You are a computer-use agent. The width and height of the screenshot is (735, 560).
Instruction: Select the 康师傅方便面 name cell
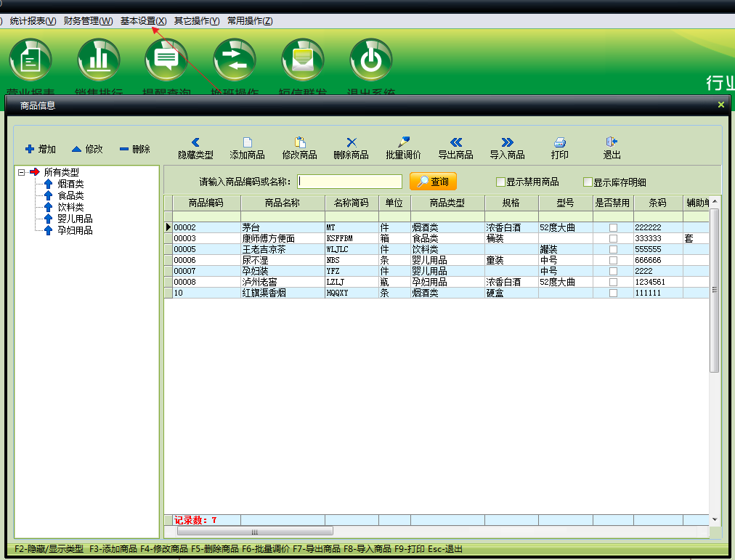pos(283,238)
